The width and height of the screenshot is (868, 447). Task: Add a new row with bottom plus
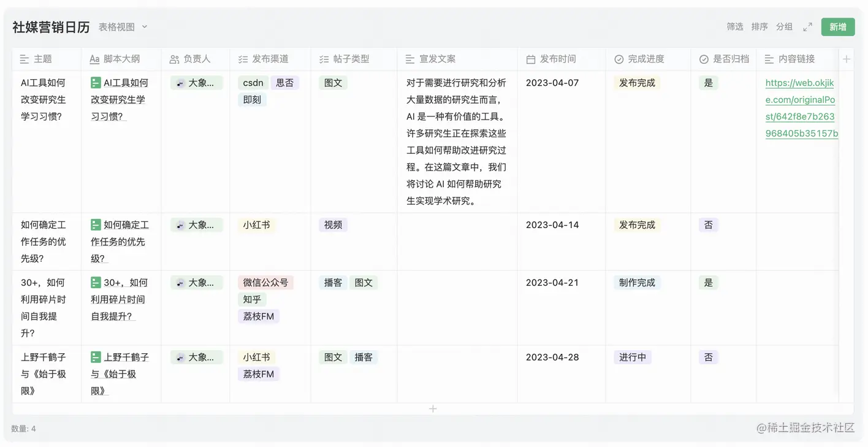433,409
